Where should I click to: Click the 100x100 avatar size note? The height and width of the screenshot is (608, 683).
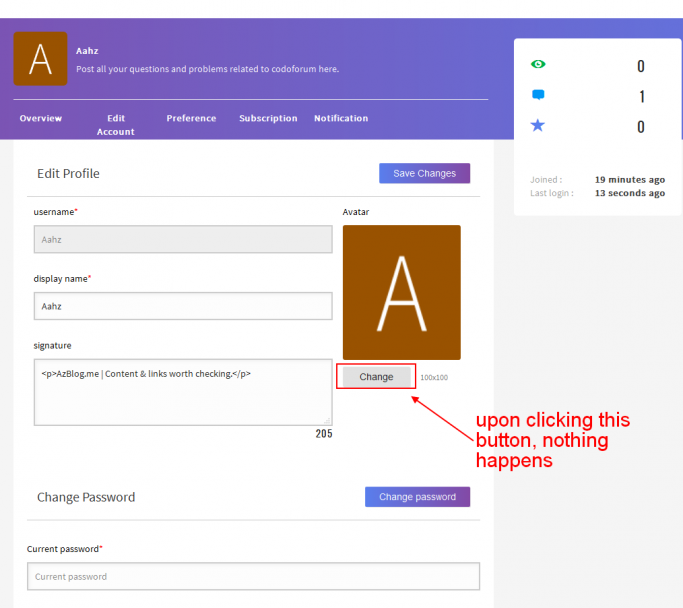pos(434,378)
